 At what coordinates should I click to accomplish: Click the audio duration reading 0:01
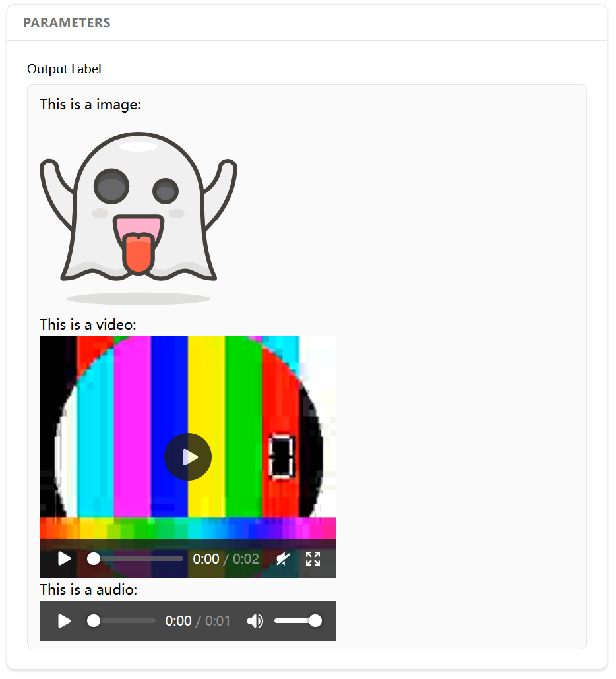tap(218, 621)
